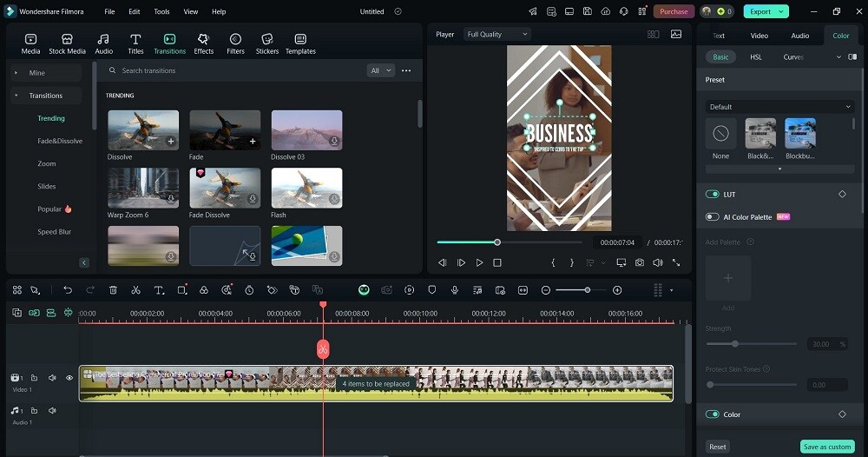The image size is (868, 457).
Task: Switch to the Video properties tab
Action: (759, 36)
